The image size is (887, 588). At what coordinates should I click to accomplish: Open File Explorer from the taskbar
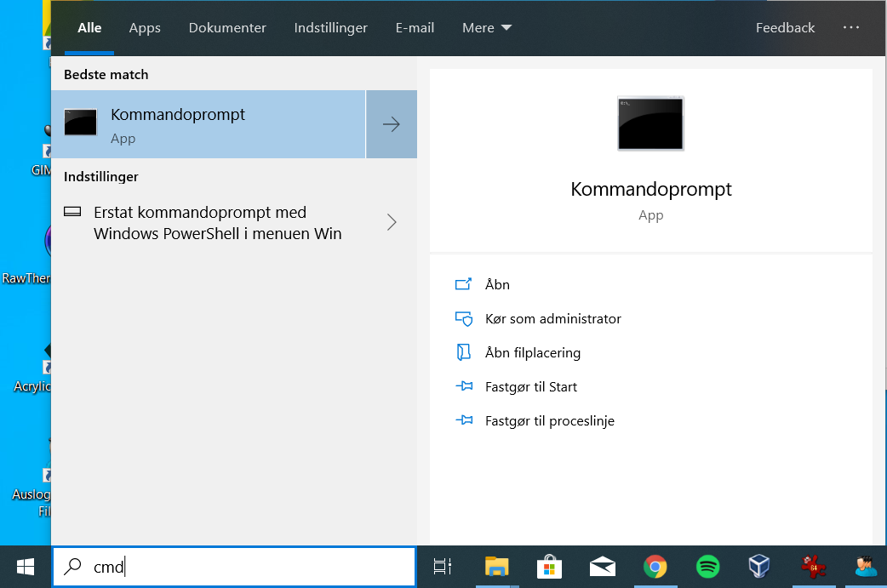click(x=496, y=566)
